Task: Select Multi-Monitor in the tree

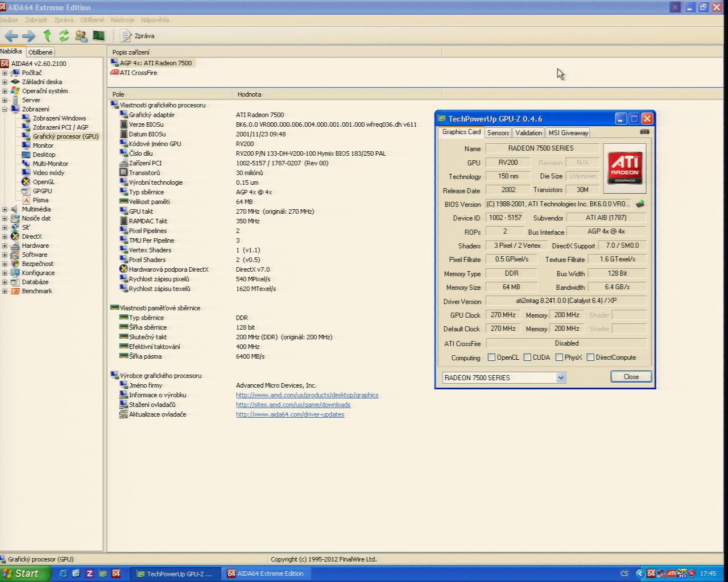Action: pos(50,164)
